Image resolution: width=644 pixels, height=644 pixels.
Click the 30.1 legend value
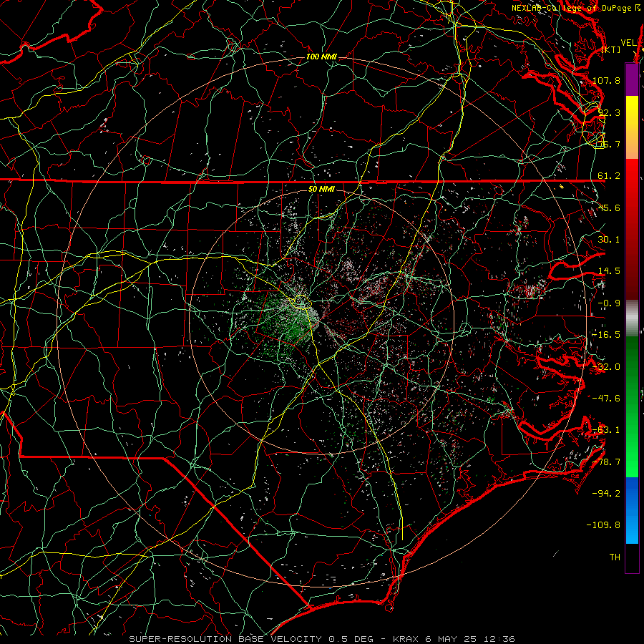pos(609,240)
